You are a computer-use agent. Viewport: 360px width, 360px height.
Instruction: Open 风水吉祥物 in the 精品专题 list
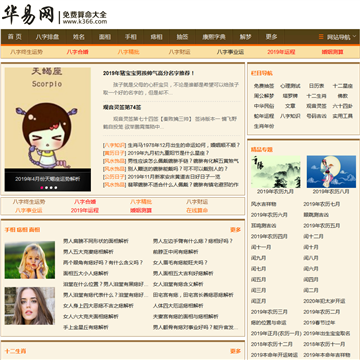264,204
